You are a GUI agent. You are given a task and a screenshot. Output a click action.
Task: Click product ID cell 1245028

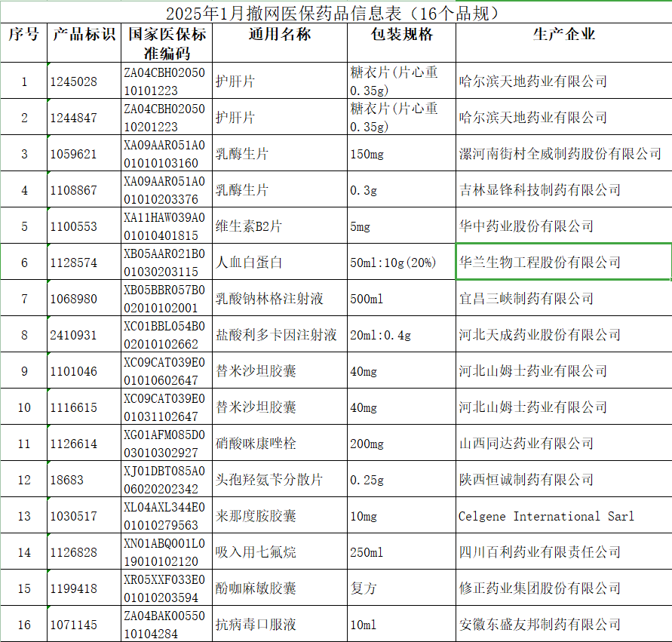[84, 81]
